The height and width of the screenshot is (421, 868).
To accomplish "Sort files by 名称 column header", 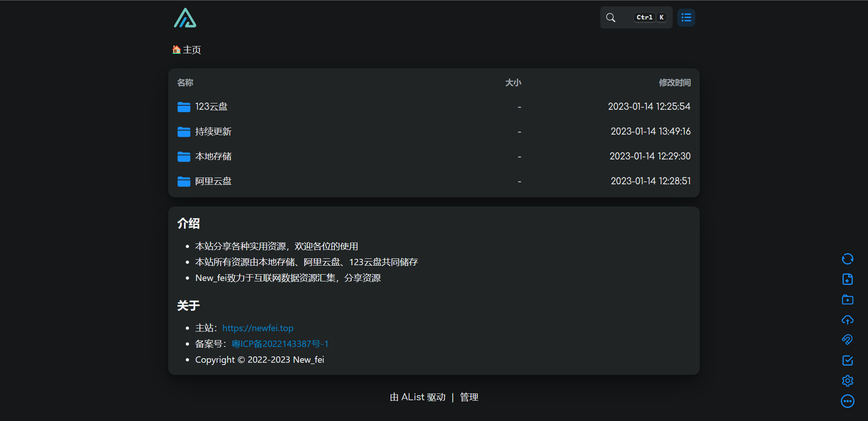I will point(185,83).
